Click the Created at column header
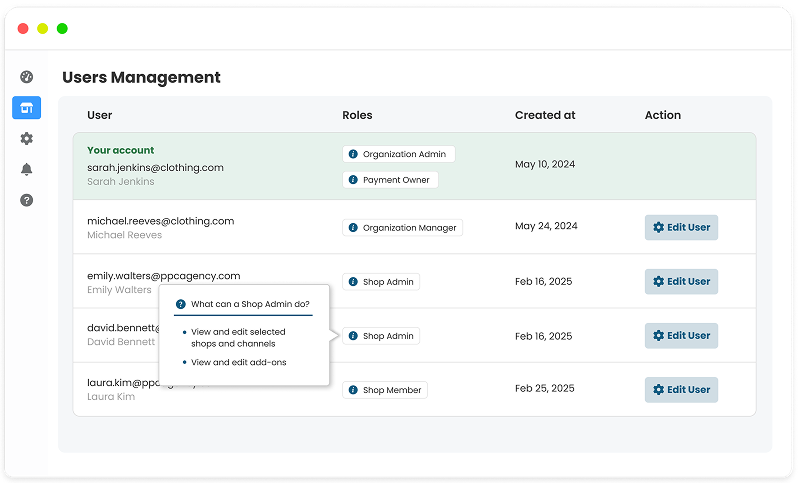Image resolution: width=798 pixels, height=483 pixels. click(545, 115)
